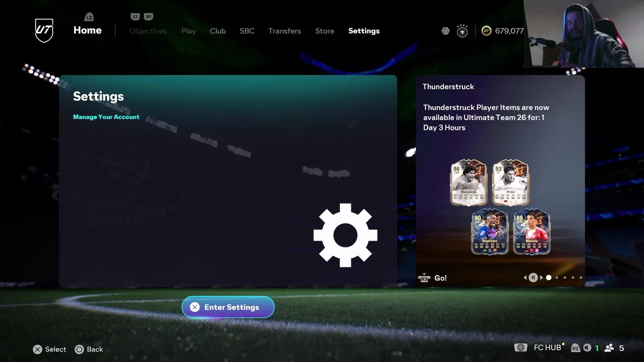Click the R1 bumper icon
Viewport: 644px width, 362px height.
tap(148, 17)
